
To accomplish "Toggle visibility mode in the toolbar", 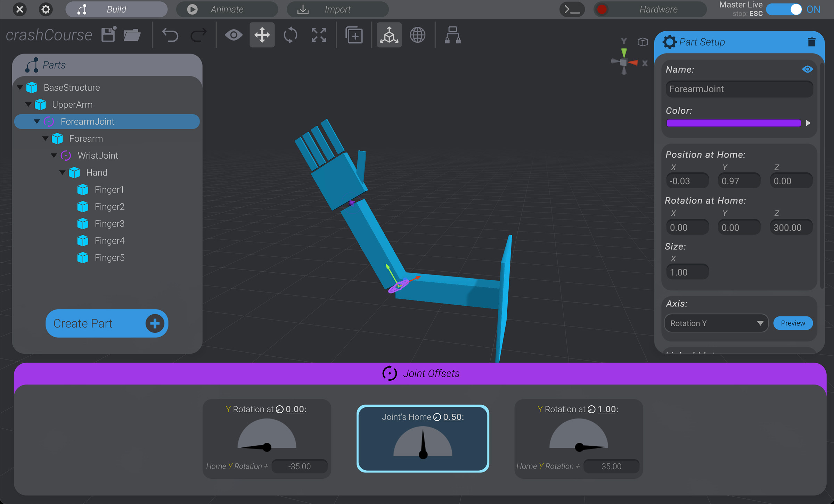I will click(234, 35).
